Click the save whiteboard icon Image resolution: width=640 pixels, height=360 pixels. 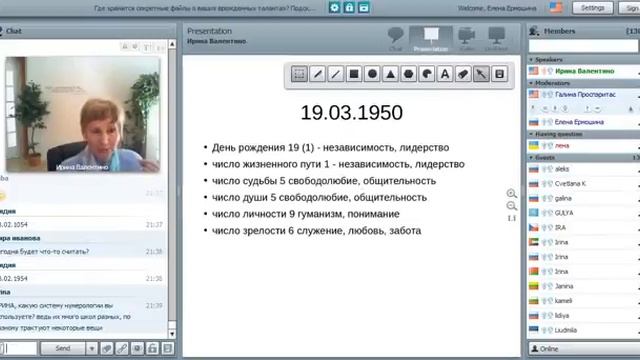[500, 74]
